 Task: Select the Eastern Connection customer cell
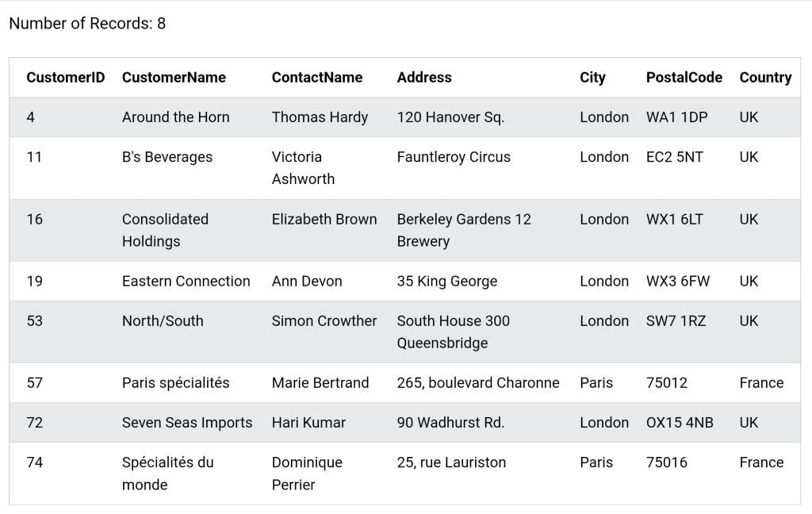(186, 281)
